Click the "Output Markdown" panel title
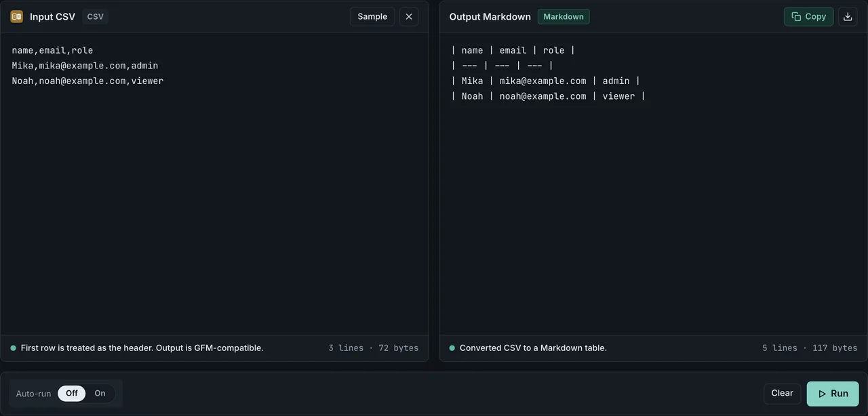This screenshot has width=868, height=416. pyautogui.click(x=490, y=16)
